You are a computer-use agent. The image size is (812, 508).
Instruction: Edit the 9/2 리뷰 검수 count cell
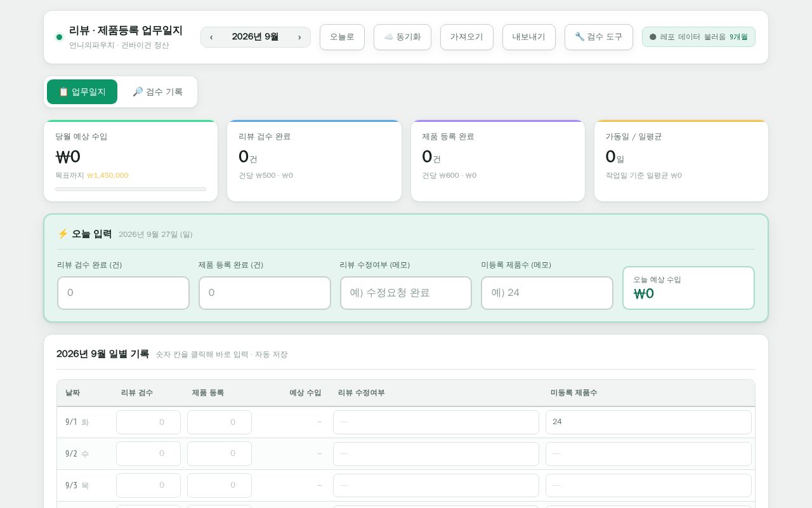click(x=148, y=454)
